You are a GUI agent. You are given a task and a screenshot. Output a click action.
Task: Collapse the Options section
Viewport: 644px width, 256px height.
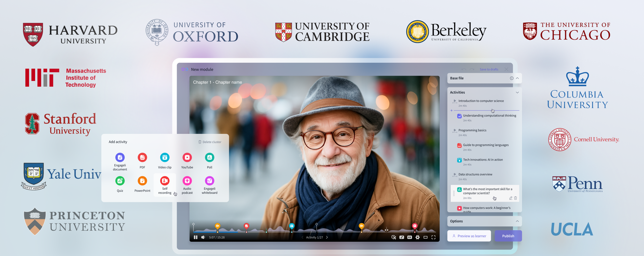[517, 221]
